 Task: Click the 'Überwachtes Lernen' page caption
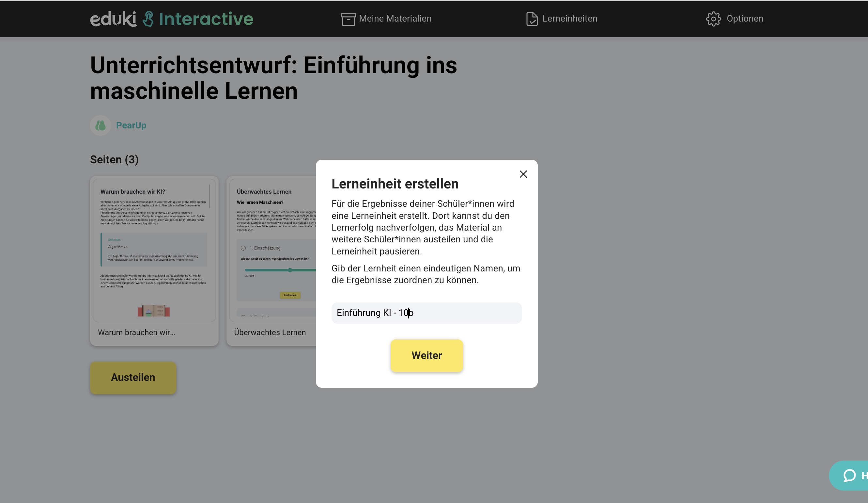(270, 333)
